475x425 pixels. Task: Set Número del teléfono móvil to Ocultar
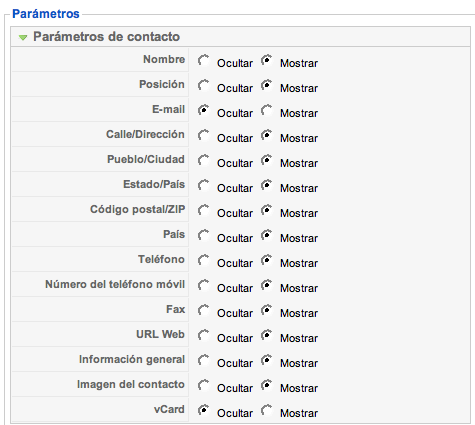click(x=203, y=285)
